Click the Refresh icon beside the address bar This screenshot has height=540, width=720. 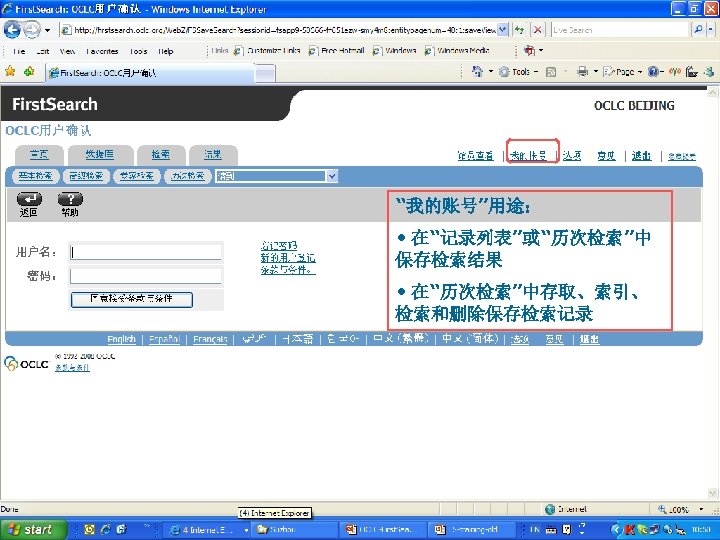pyautogui.click(x=519, y=30)
